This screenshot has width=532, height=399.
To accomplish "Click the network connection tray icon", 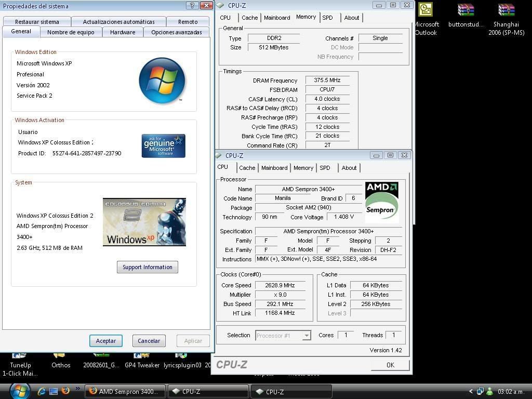I will 480,391.
